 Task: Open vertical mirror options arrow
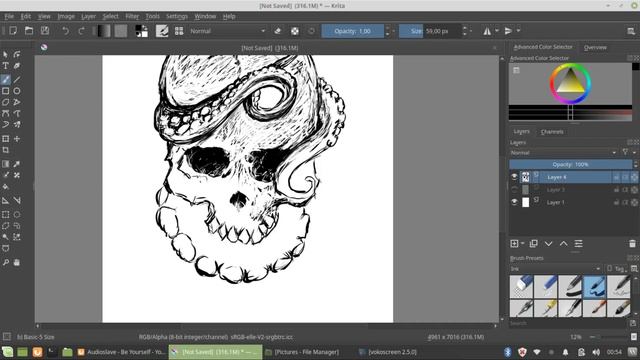tap(518, 31)
